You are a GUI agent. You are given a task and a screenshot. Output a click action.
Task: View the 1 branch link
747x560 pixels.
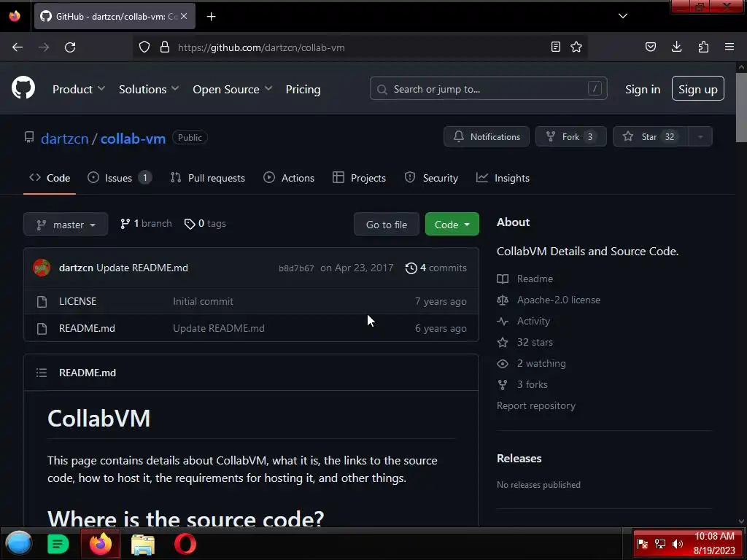[146, 223]
